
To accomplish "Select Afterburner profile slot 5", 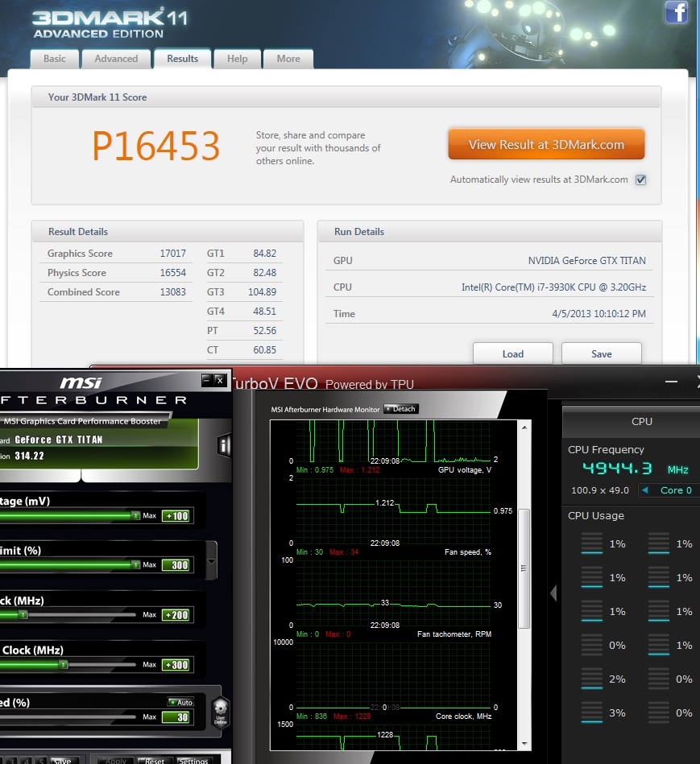I will tap(42, 760).
